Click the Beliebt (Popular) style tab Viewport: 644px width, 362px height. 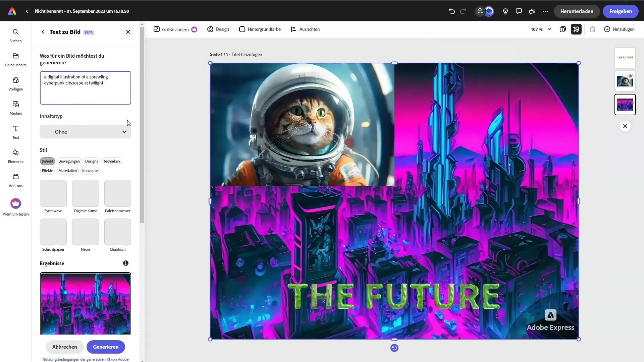click(x=47, y=161)
